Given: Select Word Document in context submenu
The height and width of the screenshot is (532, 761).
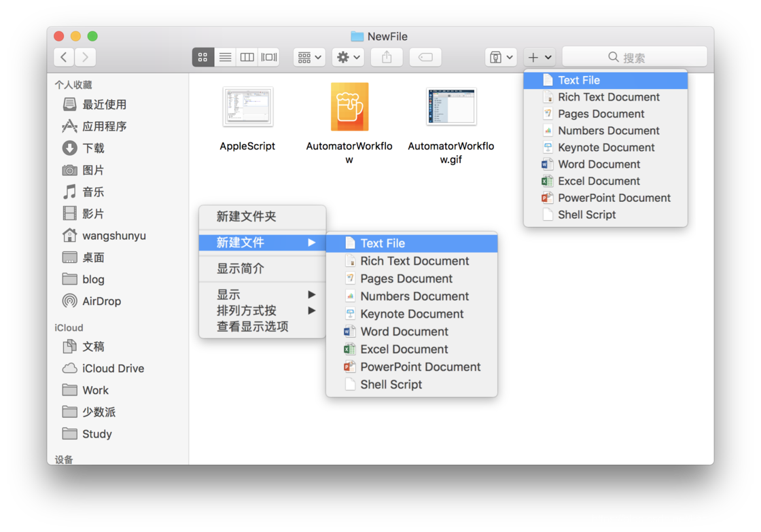Looking at the screenshot, I should click(x=412, y=332).
